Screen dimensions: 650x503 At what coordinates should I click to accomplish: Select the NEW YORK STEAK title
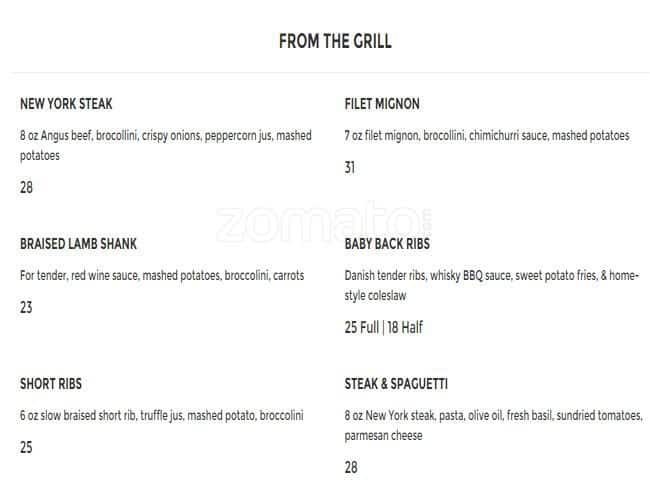(x=66, y=104)
